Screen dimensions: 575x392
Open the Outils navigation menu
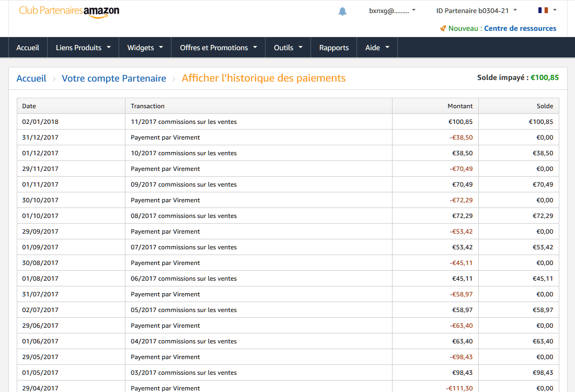point(288,48)
